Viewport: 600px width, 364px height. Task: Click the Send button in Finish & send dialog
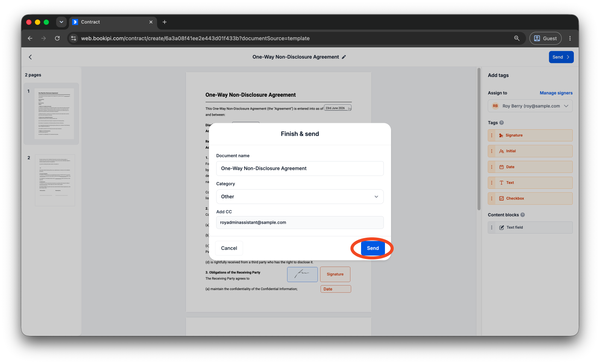coord(372,248)
